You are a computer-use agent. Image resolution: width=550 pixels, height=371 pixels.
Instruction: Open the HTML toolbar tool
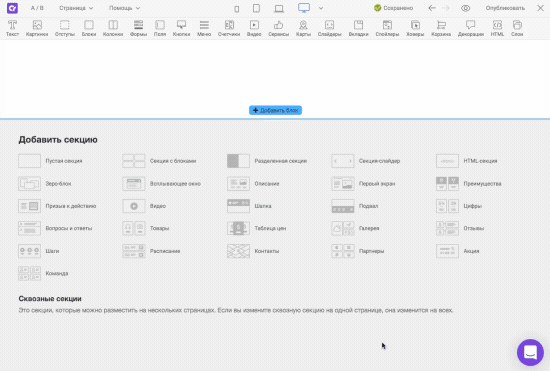pyautogui.click(x=497, y=28)
